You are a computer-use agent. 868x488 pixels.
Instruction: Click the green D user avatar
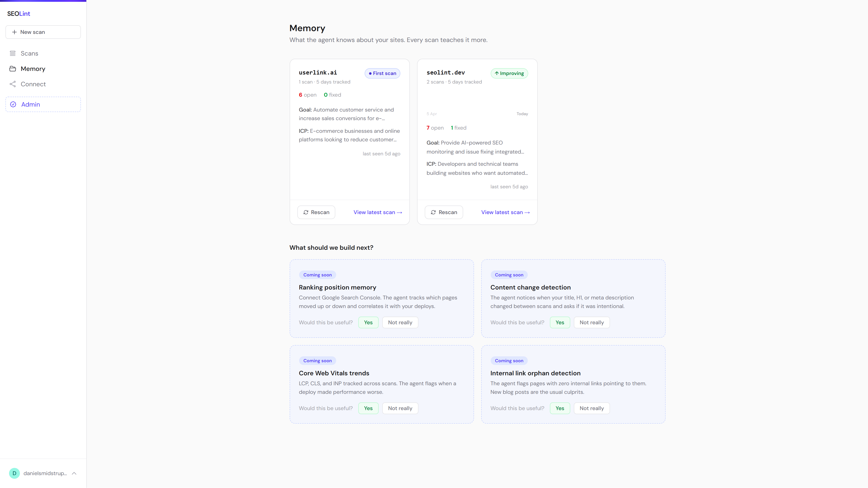coord(14,473)
